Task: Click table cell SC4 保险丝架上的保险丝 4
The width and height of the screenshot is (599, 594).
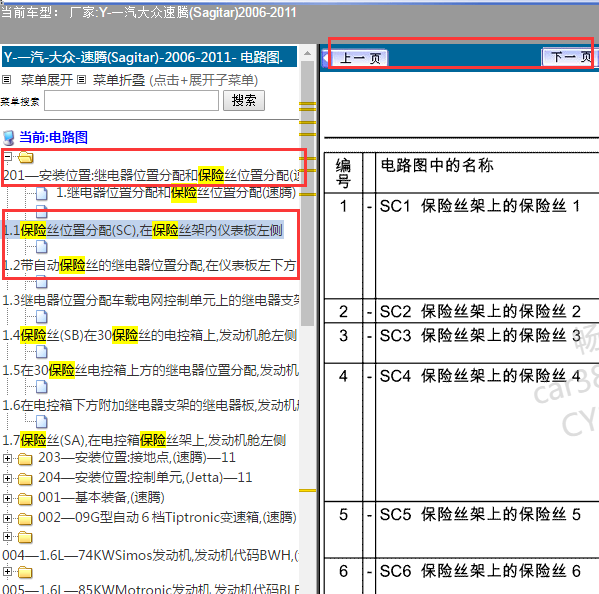Action: pos(487,432)
